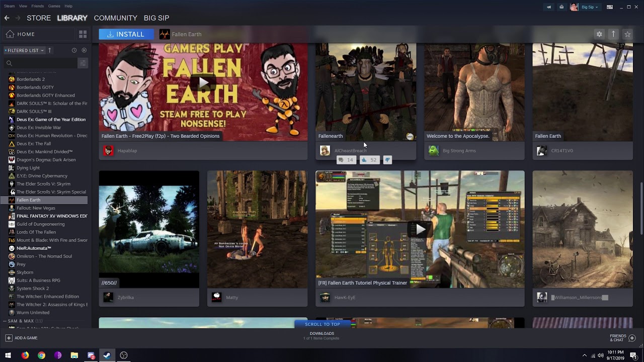Viewport: 644px width, 362px height.
Task: Open the library grid view icon
Action: (83, 34)
